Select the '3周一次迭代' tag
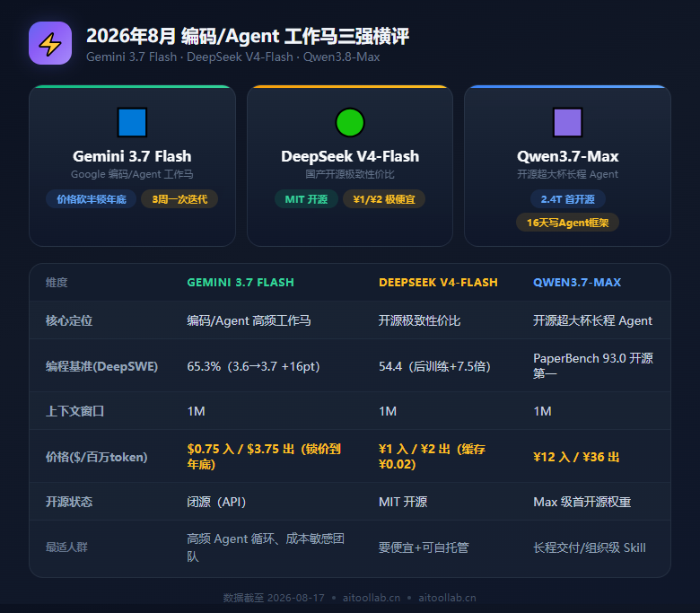This screenshot has height=613, width=700. (179, 199)
